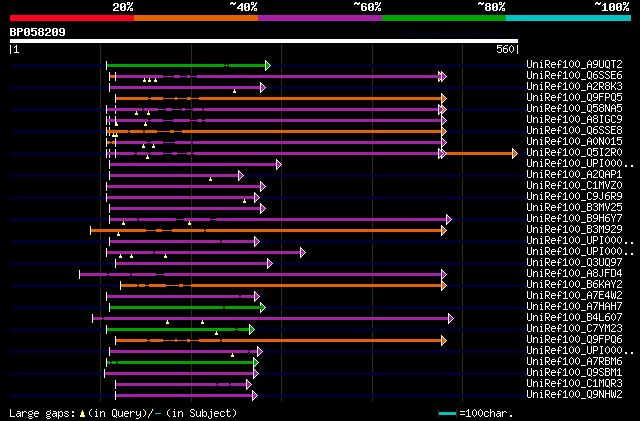The image size is (640, 421).
Task: Click the purple arrowhead ending the B9H6Y7 alignment
Action: pyautogui.click(x=449, y=220)
